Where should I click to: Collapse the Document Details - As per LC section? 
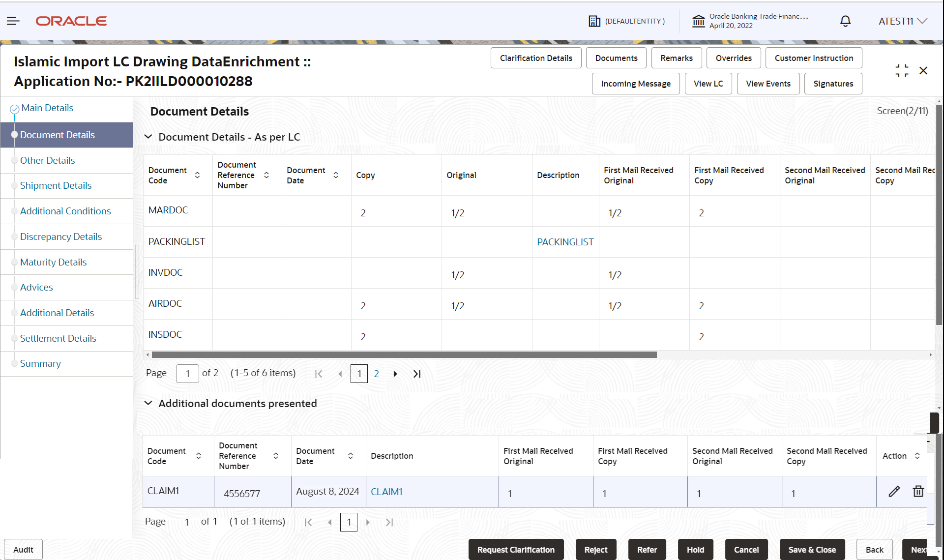(x=148, y=137)
